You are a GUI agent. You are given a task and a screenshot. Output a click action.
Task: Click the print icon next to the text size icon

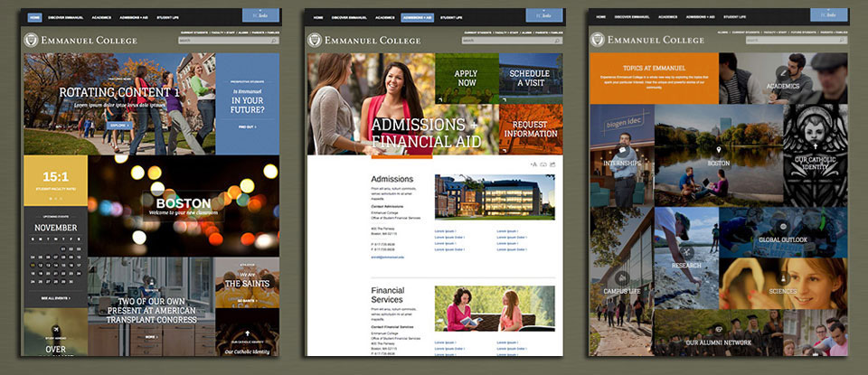543,164
